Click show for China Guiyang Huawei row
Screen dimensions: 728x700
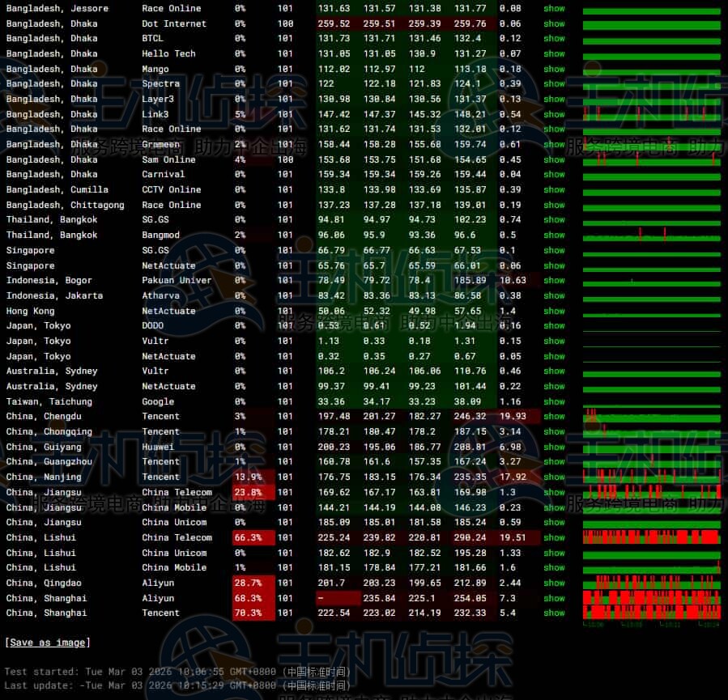point(554,447)
